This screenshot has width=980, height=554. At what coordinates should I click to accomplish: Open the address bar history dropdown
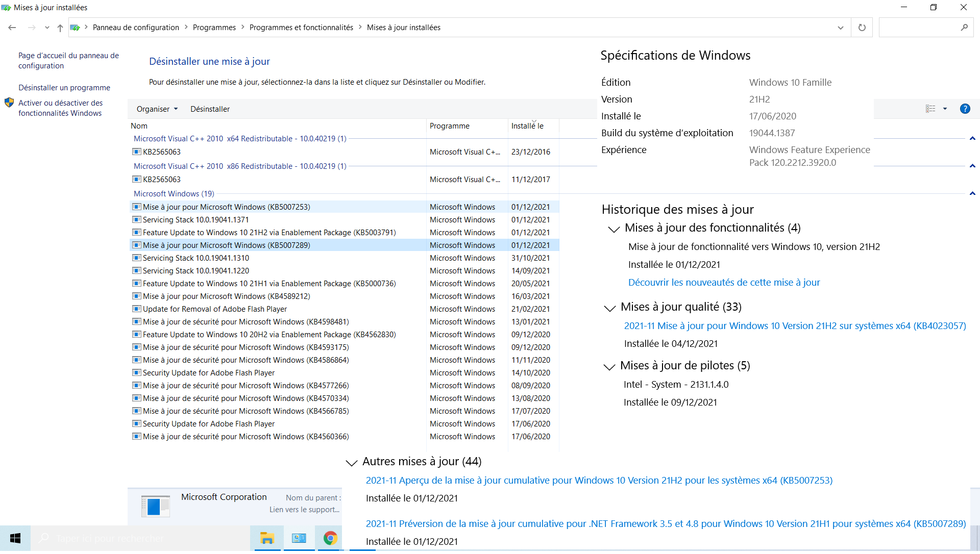[x=841, y=28]
